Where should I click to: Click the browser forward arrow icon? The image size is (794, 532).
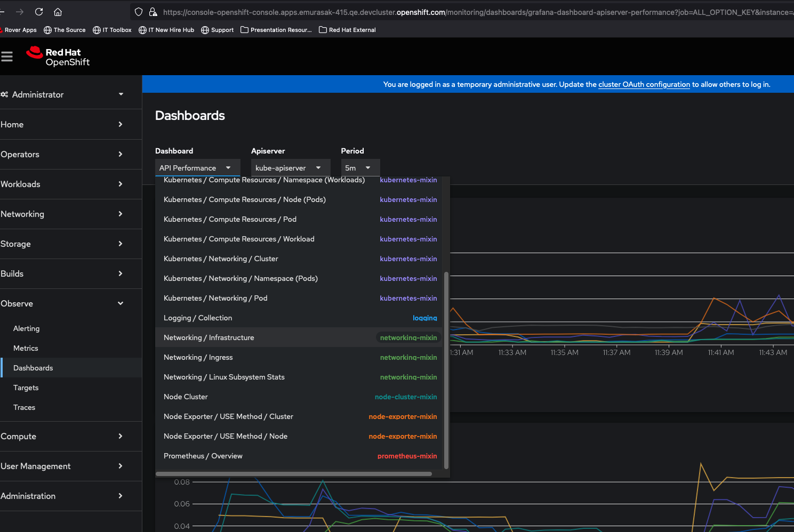[20, 12]
